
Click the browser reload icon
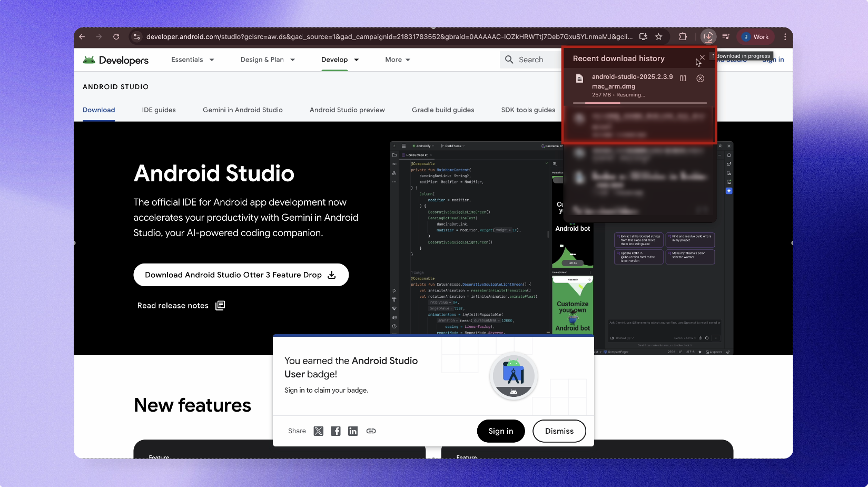pyautogui.click(x=116, y=37)
